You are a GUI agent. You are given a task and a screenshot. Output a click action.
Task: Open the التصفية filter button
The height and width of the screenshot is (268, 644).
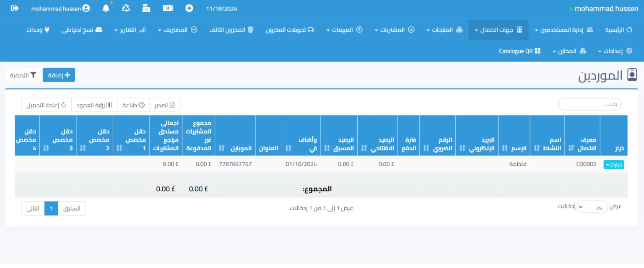23,75
